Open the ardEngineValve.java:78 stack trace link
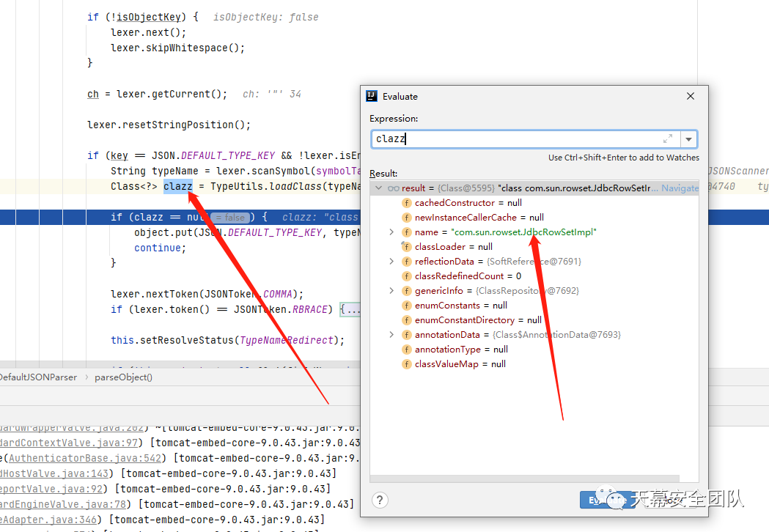 [x=63, y=504]
